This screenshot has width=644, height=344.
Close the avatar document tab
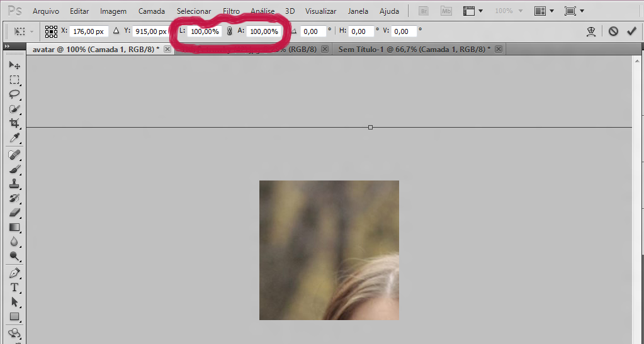167,49
